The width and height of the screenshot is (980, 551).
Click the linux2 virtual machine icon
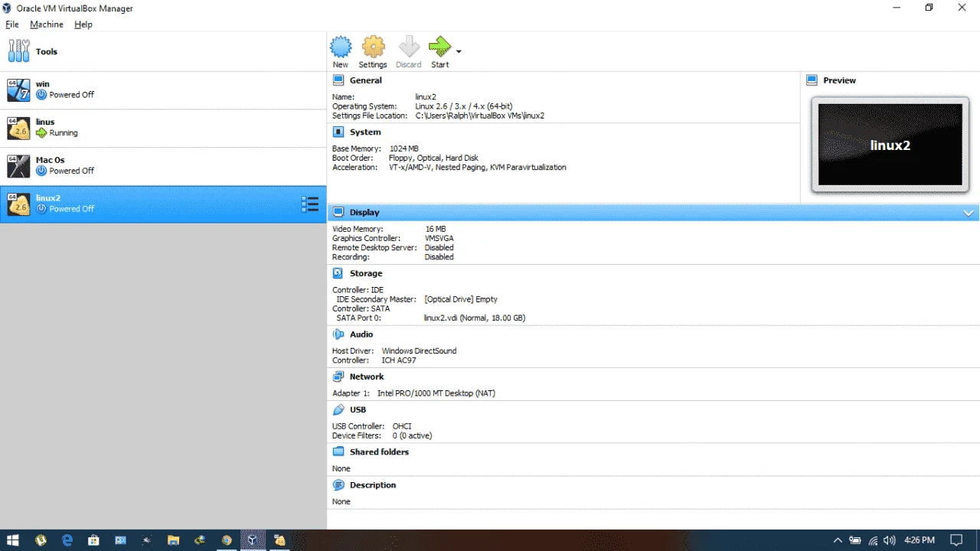(x=18, y=204)
